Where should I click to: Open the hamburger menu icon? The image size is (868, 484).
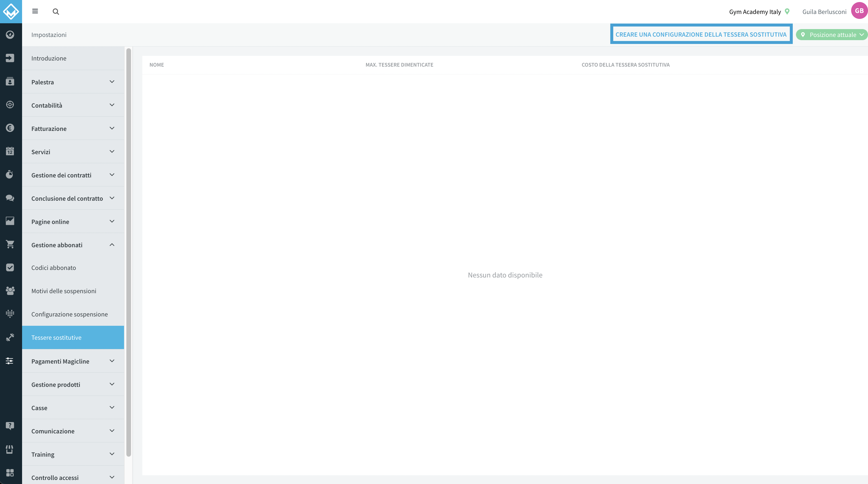(35, 11)
